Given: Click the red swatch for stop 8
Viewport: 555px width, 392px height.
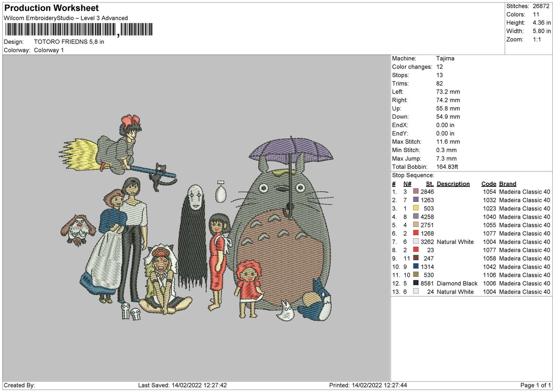Looking at the screenshot, I should [x=416, y=250].
